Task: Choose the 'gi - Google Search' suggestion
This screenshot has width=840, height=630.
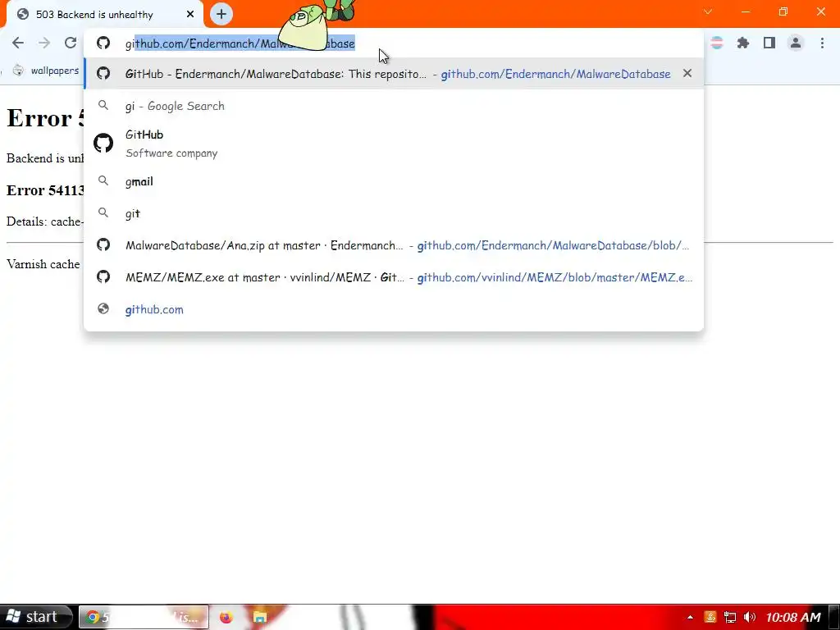Action: pos(394,106)
